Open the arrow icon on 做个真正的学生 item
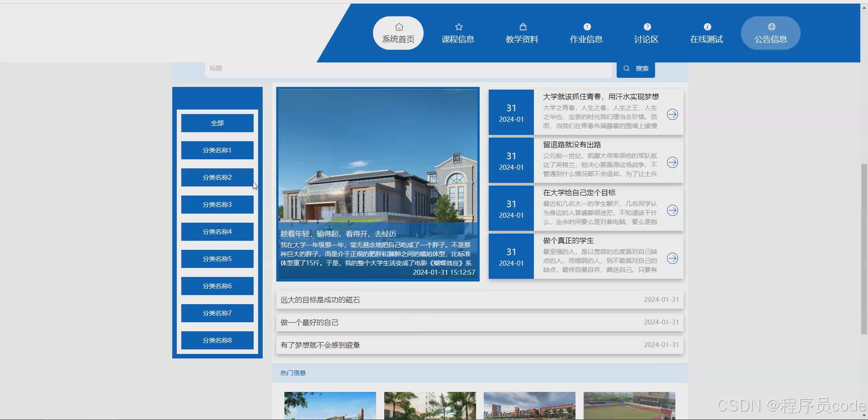 coord(673,259)
